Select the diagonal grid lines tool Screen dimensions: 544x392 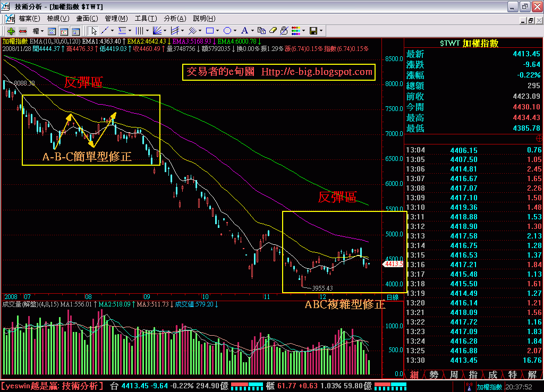(192, 31)
